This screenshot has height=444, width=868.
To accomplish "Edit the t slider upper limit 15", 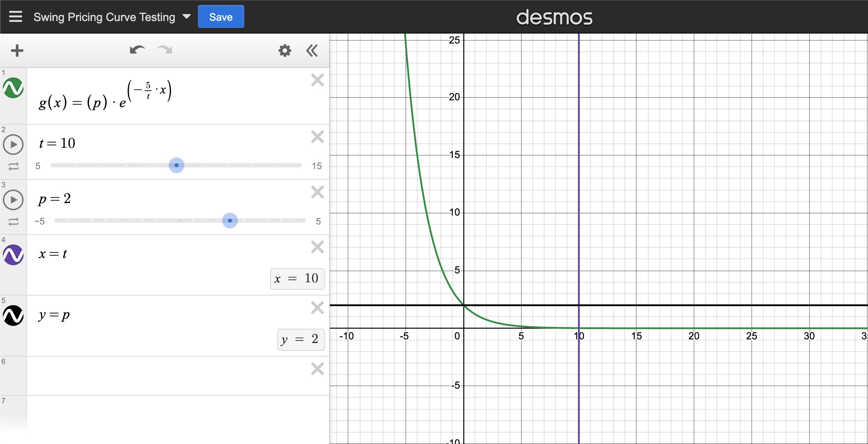I will (x=317, y=166).
